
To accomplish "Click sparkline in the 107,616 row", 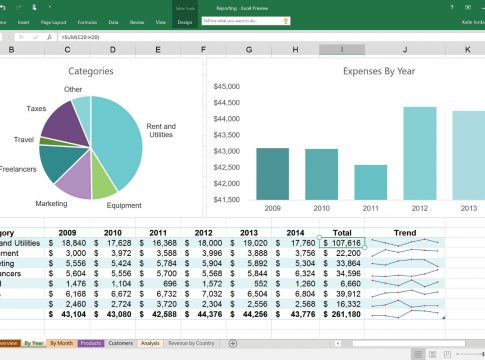I will click(405, 242).
